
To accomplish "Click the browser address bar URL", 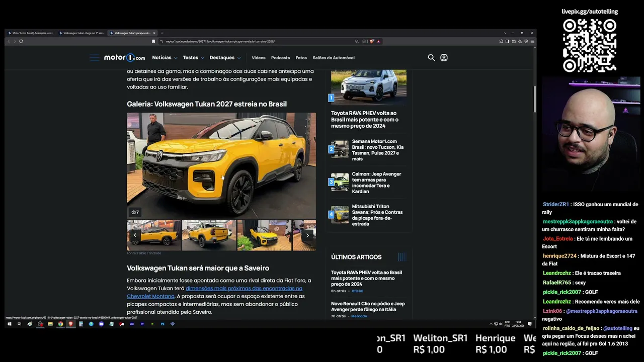I will (x=220, y=41).
